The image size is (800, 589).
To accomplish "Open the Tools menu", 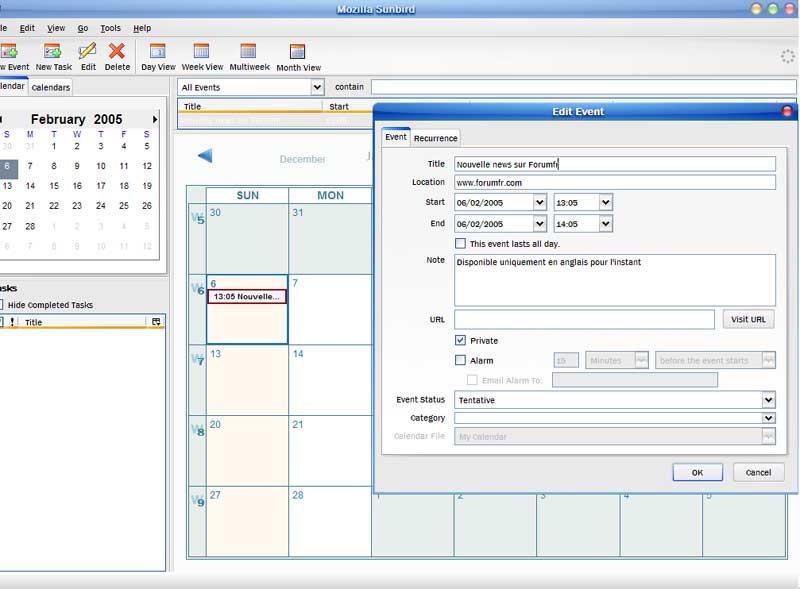I will pyautogui.click(x=110, y=28).
